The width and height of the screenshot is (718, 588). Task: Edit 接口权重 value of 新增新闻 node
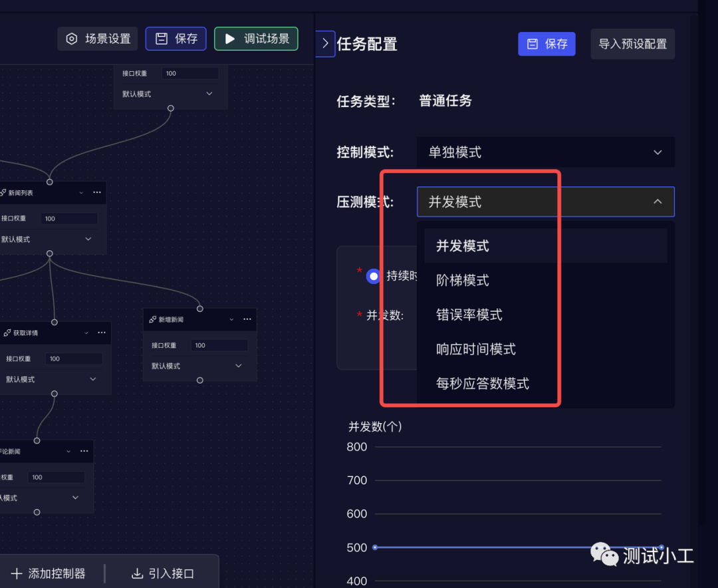click(219, 345)
